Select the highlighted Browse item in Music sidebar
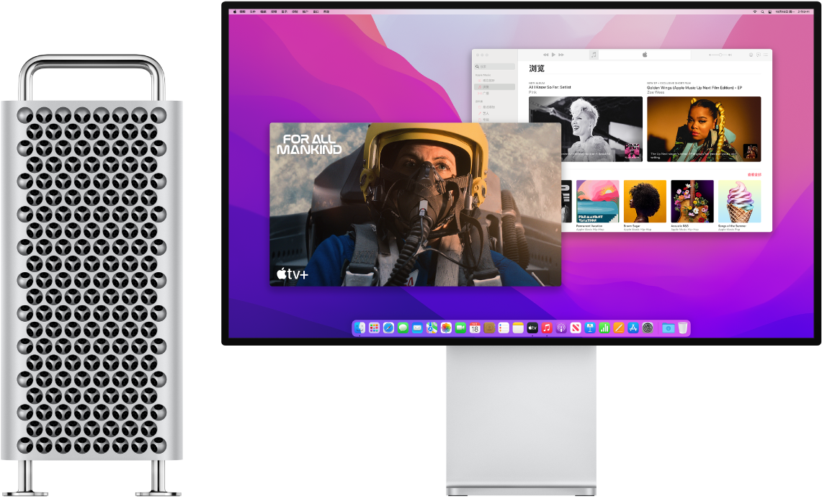822x504 pixels. [x=494, y=87]
